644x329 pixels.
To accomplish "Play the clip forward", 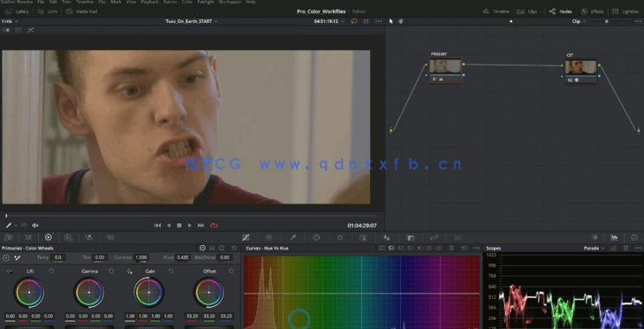I will click(190, 226).
